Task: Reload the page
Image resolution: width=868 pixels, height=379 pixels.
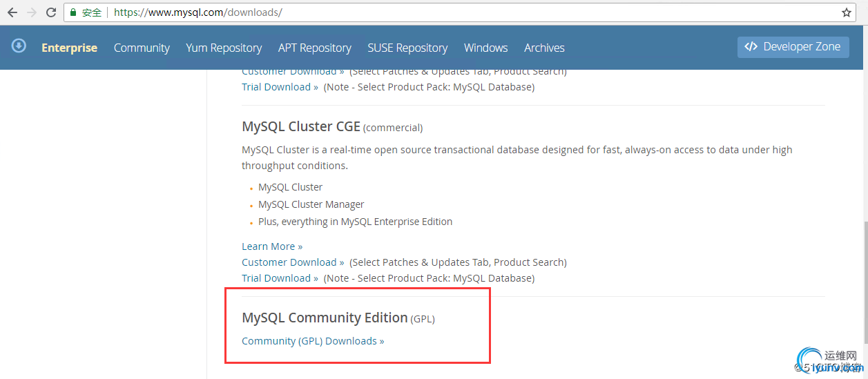Action: pos(51,12)
